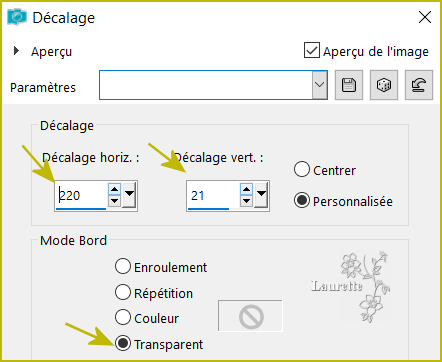Click the Décalage dialog camera icon
Image resolution: width=442 pixels, height=362 pixels.
tap(17, 17)
